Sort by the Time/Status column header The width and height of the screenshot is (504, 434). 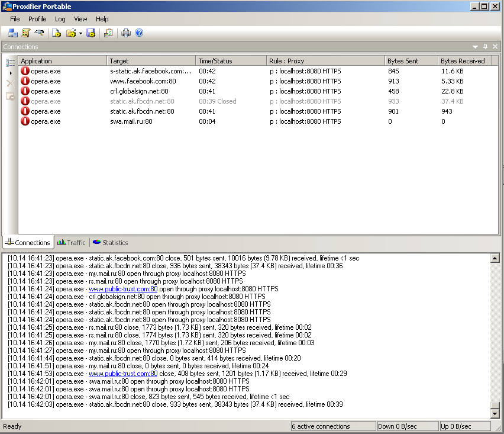pos(231,61)
